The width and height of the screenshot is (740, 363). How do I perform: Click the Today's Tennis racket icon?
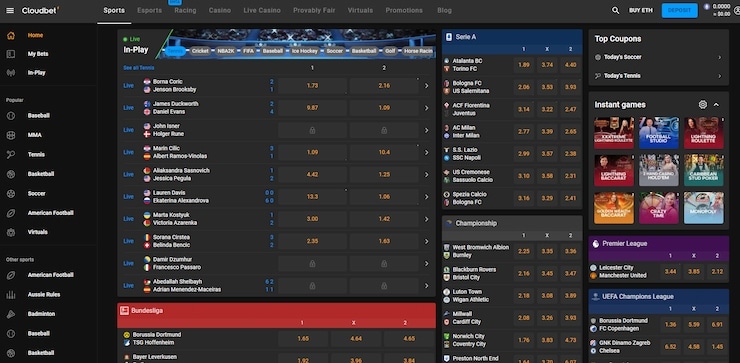(597, 76)
